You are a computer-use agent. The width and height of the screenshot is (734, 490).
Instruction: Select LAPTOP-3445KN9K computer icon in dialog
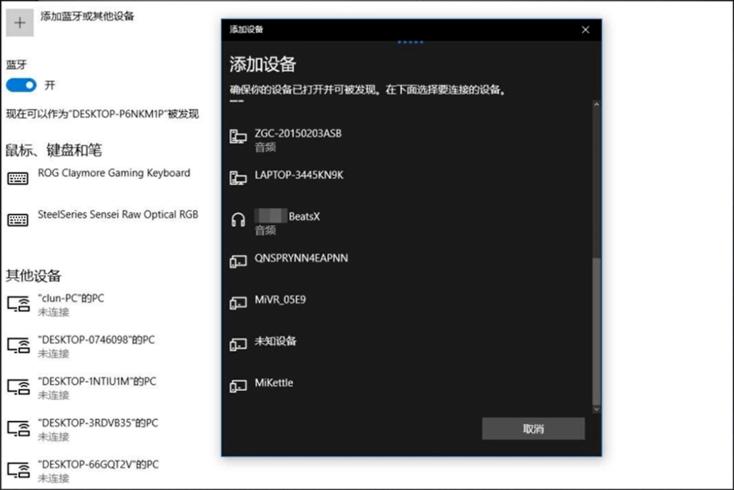[x=238, y=178]
